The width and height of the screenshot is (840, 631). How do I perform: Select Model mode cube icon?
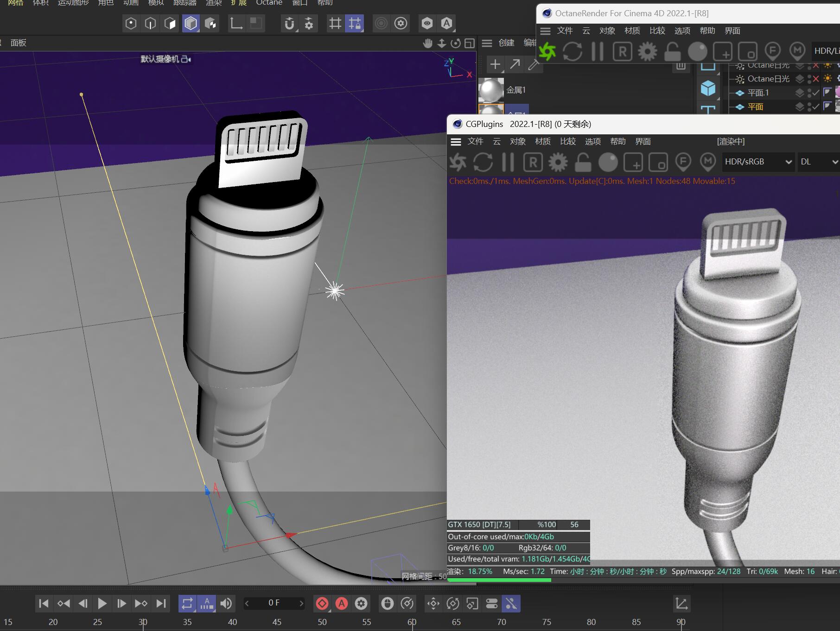click(x=191, y=23)
